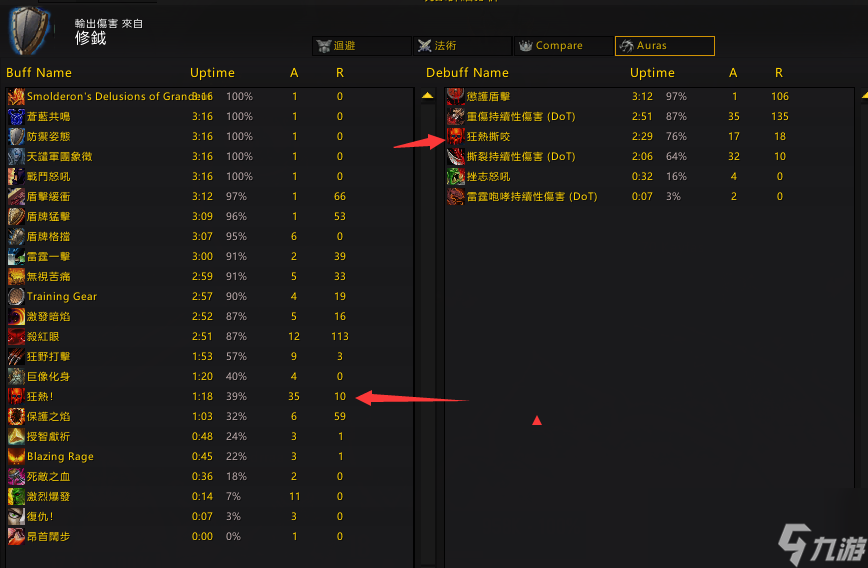Click the 狂熱! buff icon
The width and height of the screenshot is (868, 568).
16,396
